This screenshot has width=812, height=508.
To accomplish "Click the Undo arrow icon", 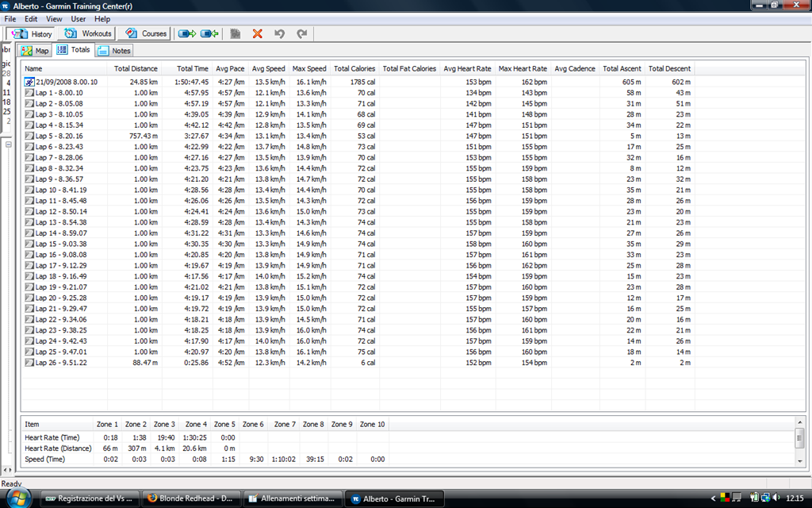I will (280, 33).
